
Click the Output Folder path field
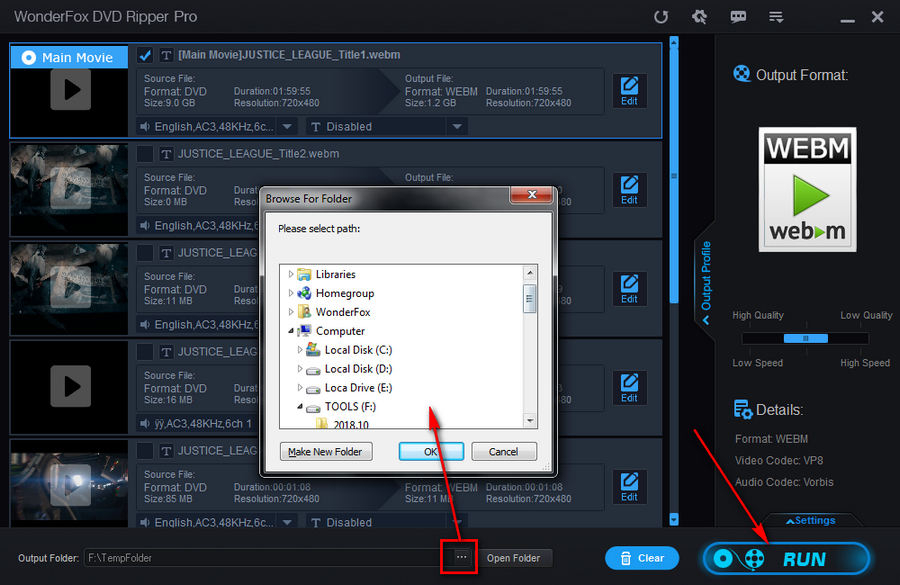click(267, 557)
